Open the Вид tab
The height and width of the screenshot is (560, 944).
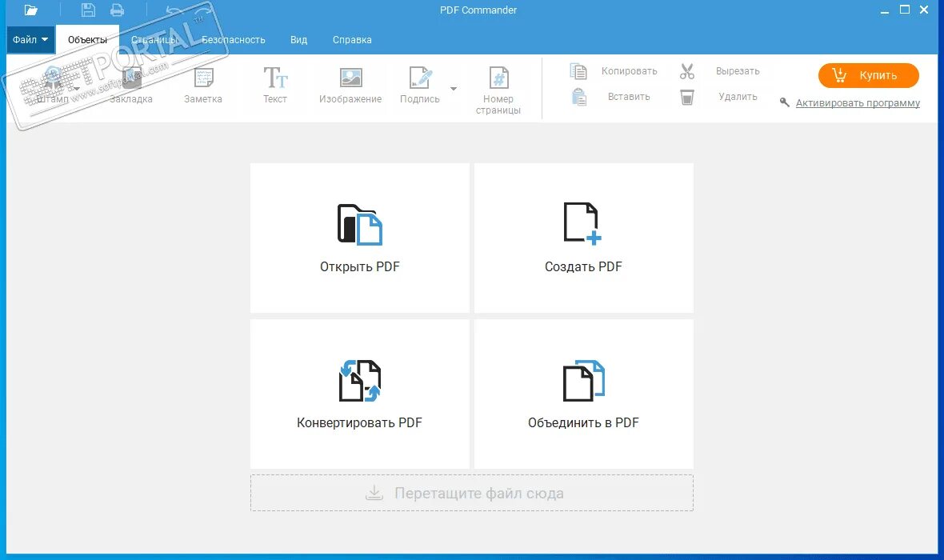tap(298, 40)
